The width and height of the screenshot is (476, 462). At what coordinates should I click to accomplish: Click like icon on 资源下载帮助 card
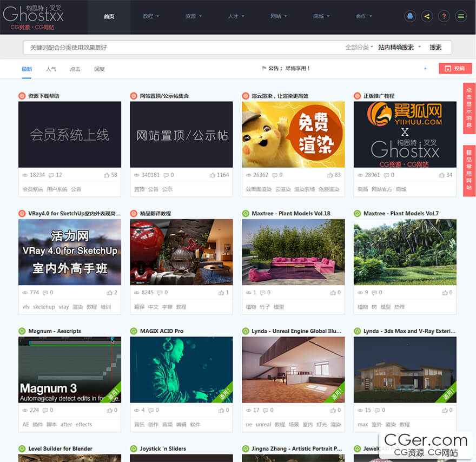pos(107,175)
